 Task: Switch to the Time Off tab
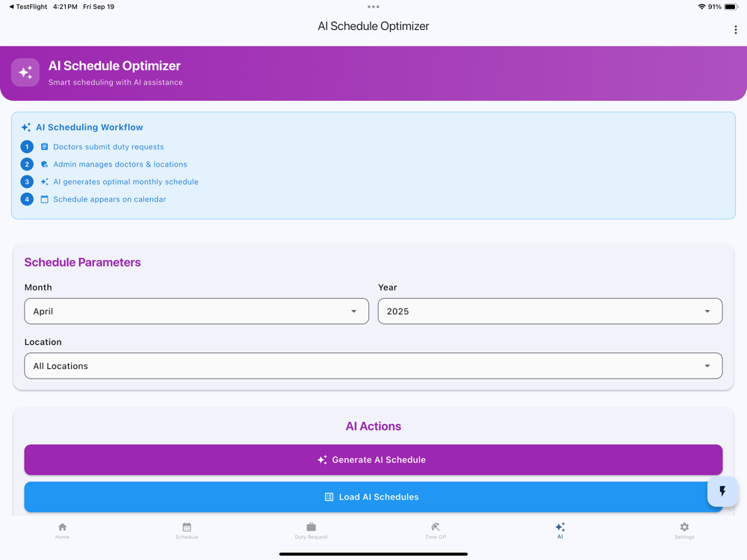[436, 530]
